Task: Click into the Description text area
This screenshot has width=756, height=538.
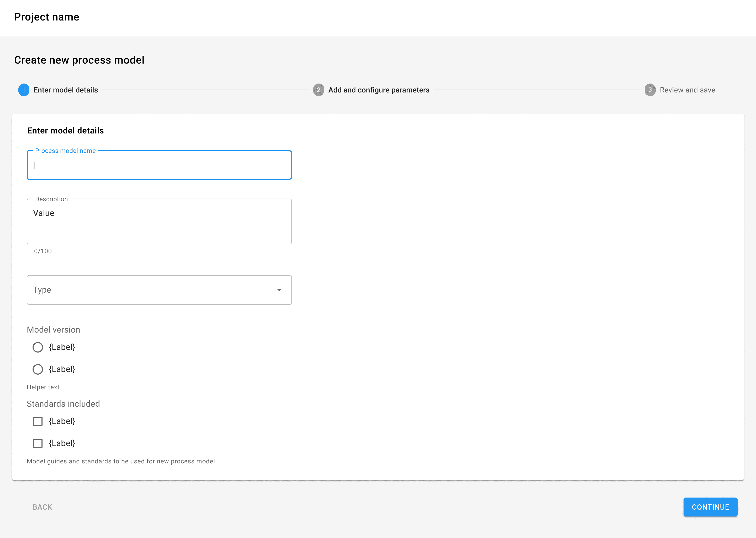Action: 159,221
